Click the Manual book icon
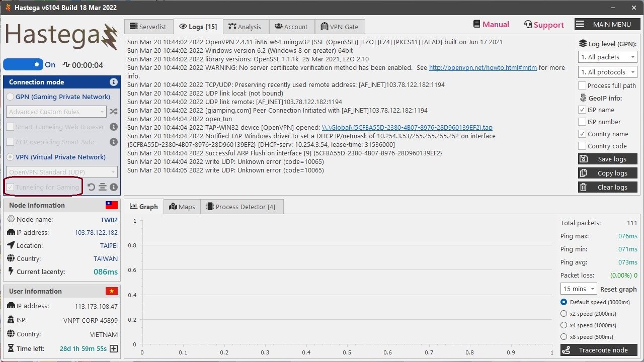Image resolution: width=644 pixels, height=362 pixels. [x=477, y=24]
